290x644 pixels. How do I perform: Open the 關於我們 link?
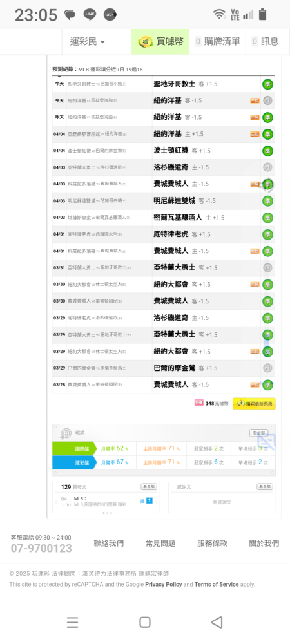264,544
